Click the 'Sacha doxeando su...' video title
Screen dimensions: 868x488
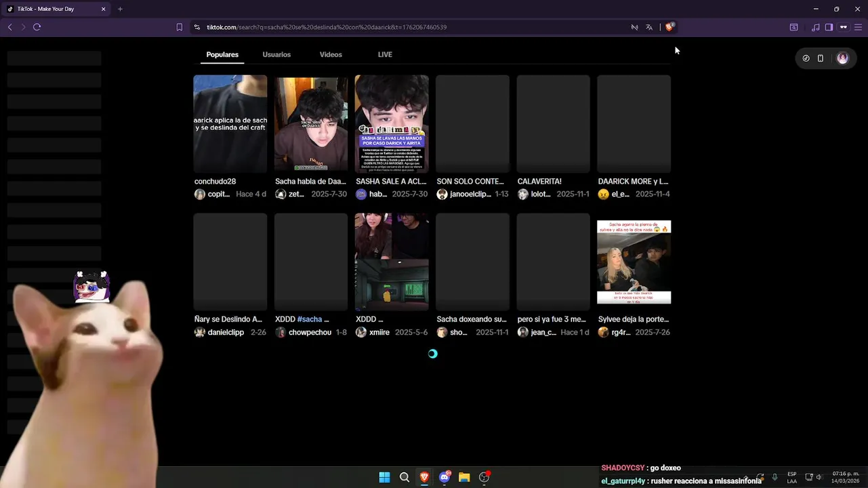[x=472, y=319]
